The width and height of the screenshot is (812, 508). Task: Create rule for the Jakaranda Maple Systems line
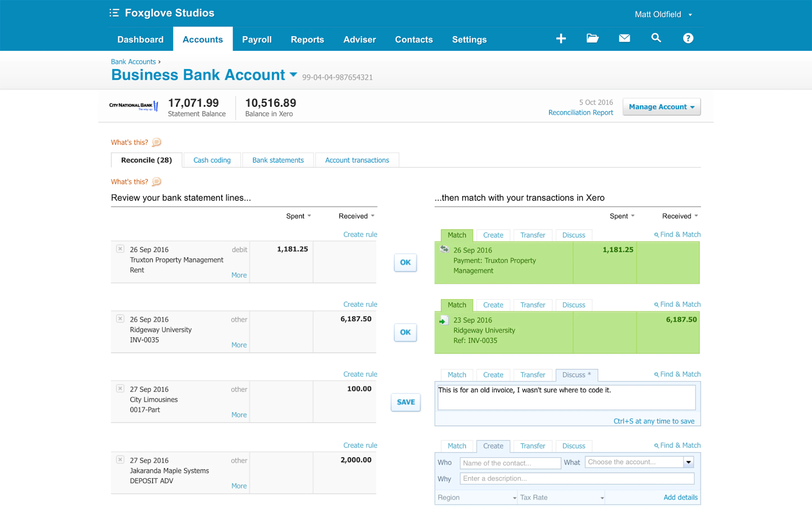pos(360,445)
